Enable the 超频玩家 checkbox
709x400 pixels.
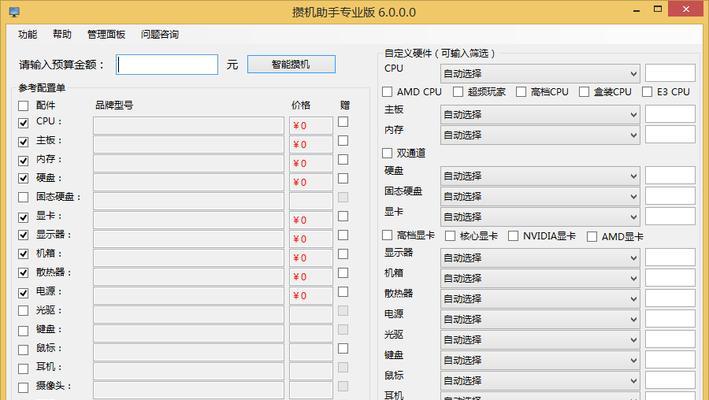[x=458, y=92]
